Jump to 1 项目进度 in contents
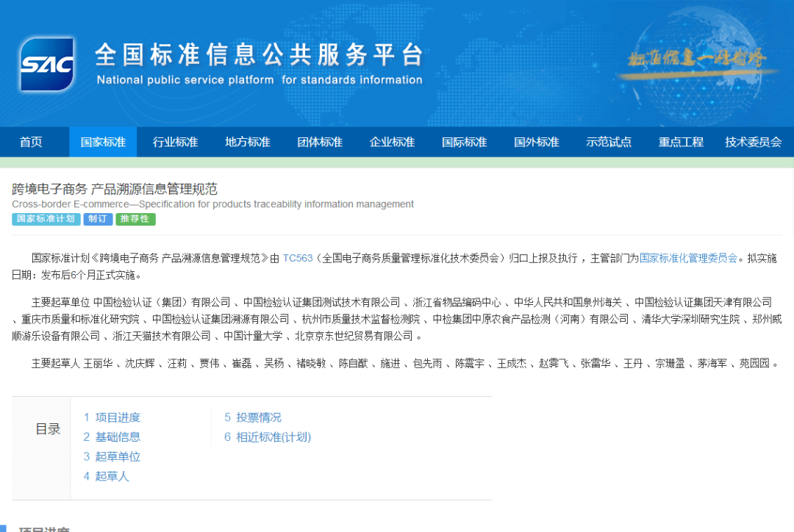Viewport: 794px width, 532px height. (112, 417)
